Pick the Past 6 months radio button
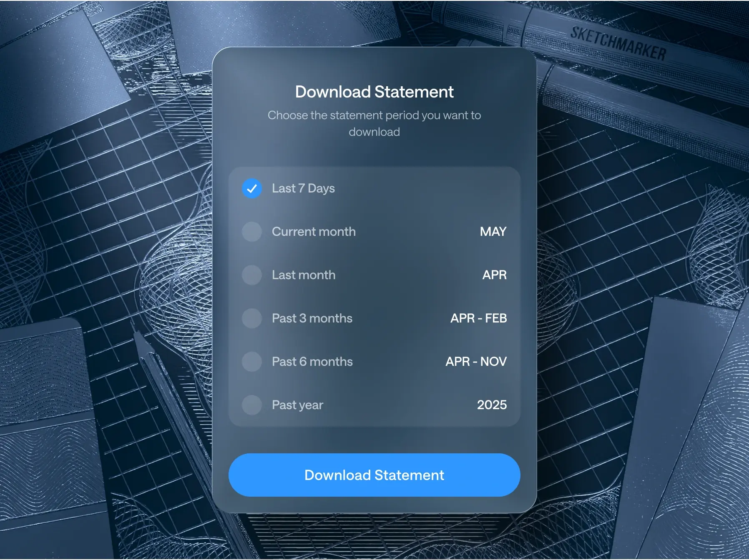This screenshot has height=560, width=749. click(252, 362)
